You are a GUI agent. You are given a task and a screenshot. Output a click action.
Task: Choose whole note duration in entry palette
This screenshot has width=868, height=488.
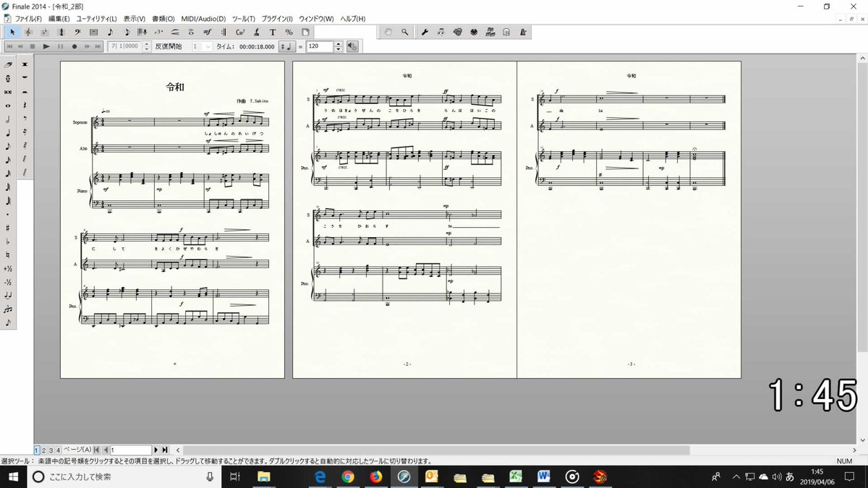[x=8, y=106]
